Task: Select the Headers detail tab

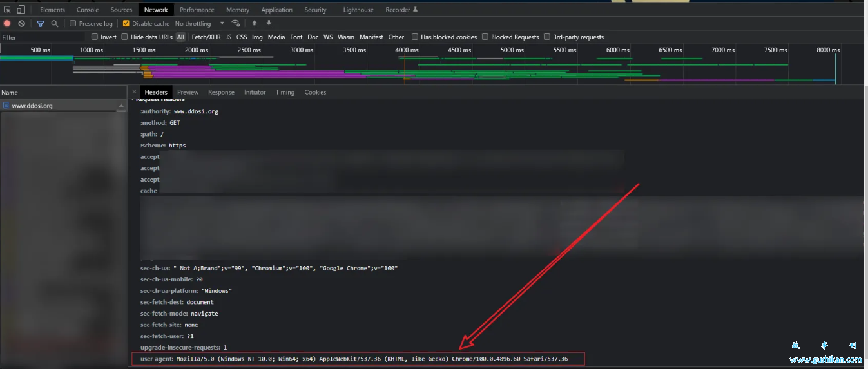Action: click(x=156, y=92)
